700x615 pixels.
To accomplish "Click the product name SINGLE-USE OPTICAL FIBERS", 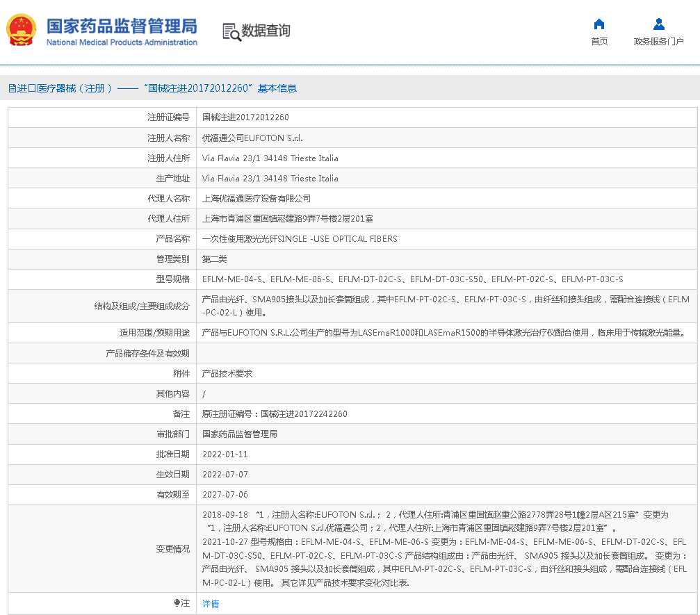I will point(300,239).
